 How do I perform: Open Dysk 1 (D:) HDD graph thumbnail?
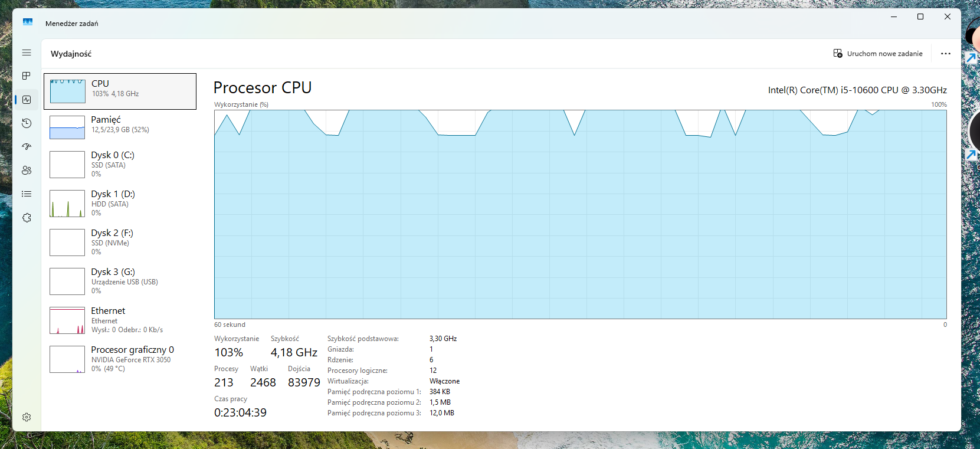67,204
